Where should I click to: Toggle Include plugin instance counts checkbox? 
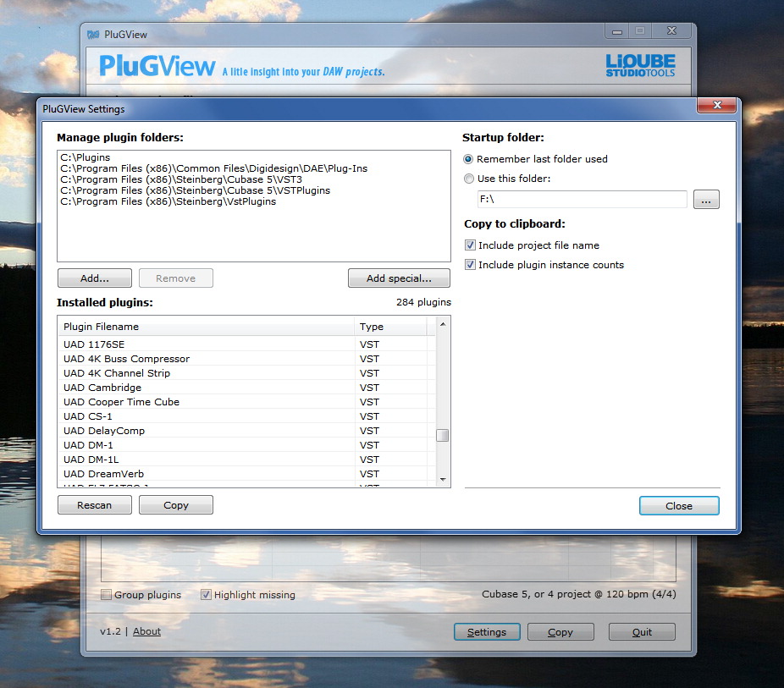click(471, 265)
